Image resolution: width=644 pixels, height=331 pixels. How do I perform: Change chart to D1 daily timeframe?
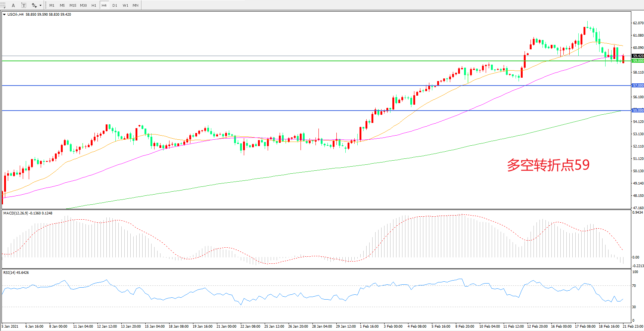point(115,5)
